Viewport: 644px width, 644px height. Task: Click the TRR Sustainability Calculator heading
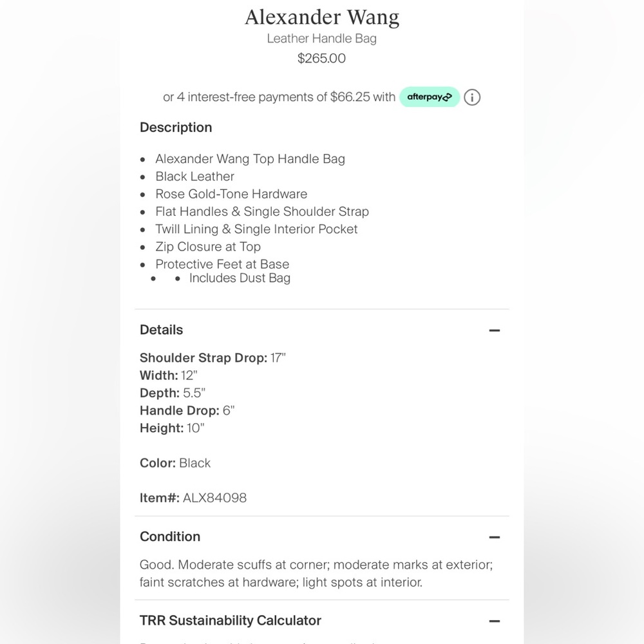pos(231,620)
